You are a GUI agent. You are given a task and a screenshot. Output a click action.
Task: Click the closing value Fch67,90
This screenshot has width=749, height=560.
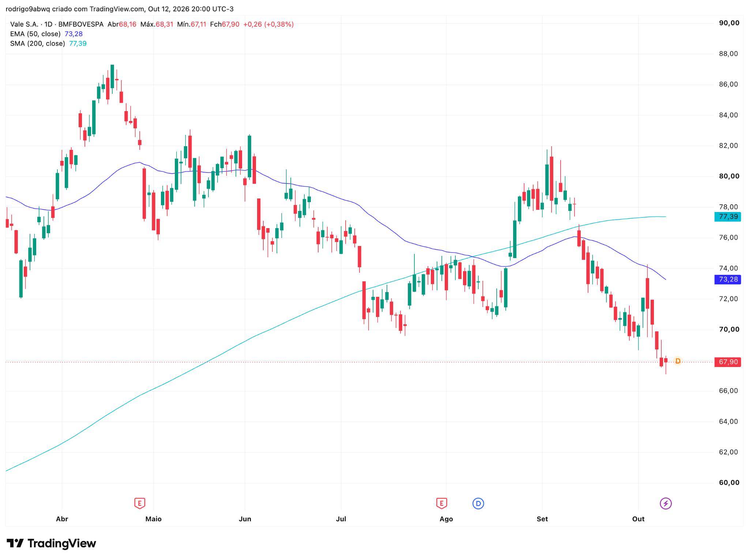[225, 24]
